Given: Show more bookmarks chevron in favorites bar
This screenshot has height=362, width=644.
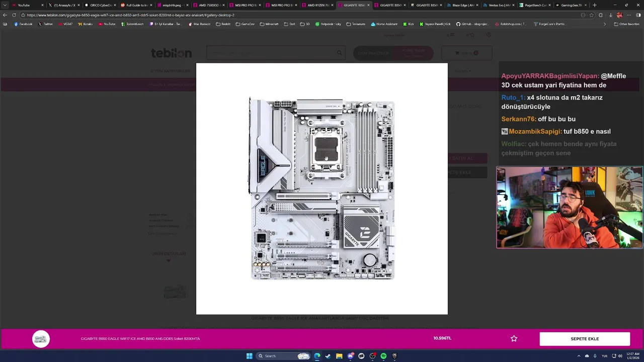Looking at the screenshot, I should point(605,24).
